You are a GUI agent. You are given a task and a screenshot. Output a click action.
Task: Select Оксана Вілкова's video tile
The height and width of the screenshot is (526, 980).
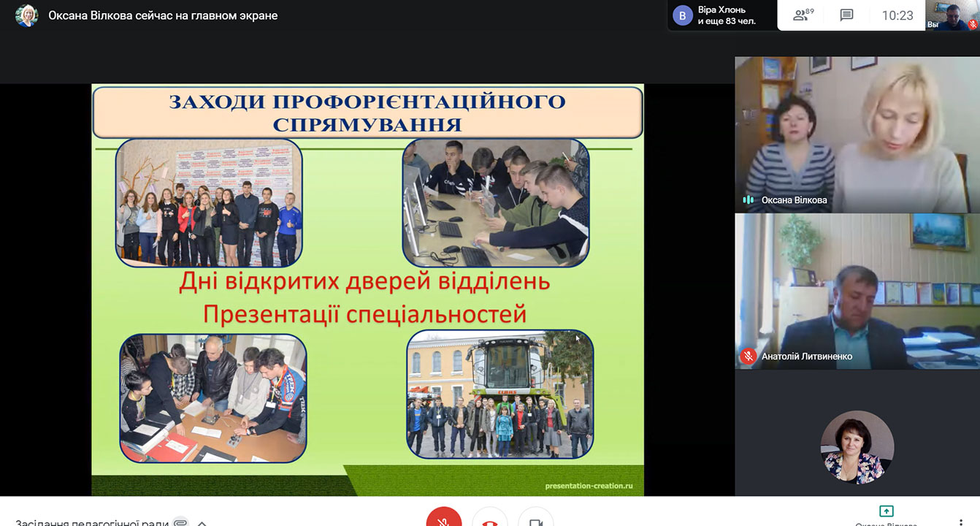pyautogui.click(x=857, y=135)
